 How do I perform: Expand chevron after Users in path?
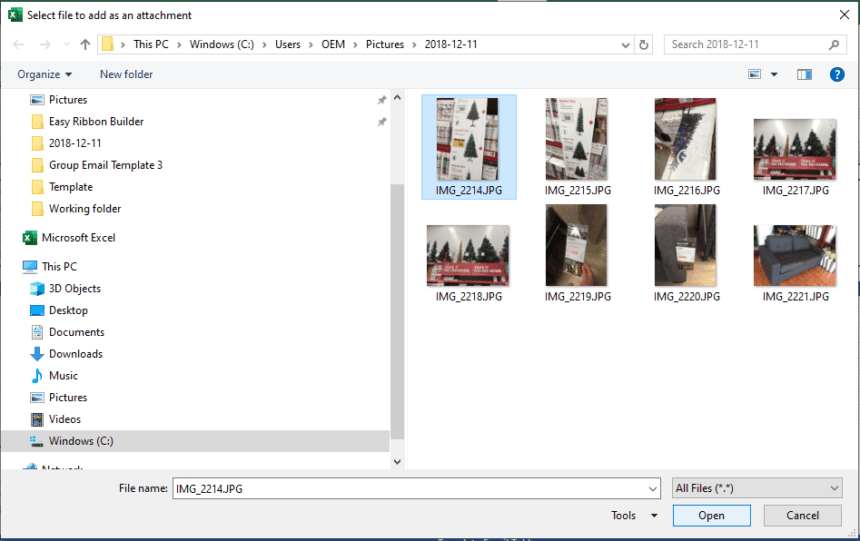click(310, 44)
